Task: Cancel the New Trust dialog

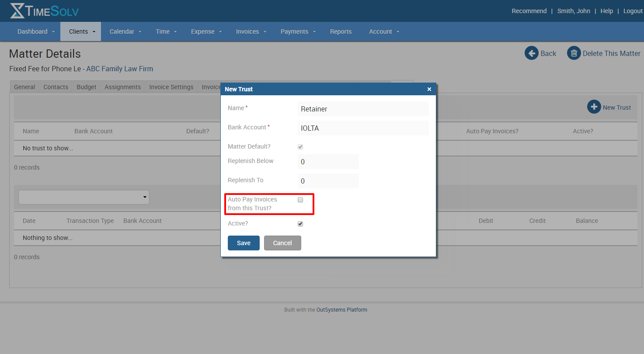Action: pos(282,243)
